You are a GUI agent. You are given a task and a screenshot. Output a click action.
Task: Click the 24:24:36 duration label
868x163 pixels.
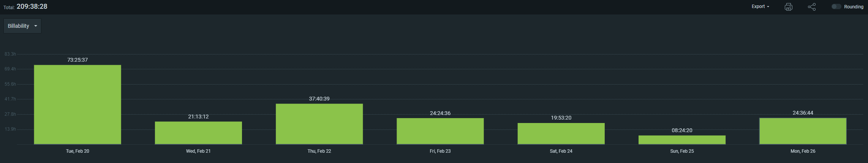pos(440,113)
